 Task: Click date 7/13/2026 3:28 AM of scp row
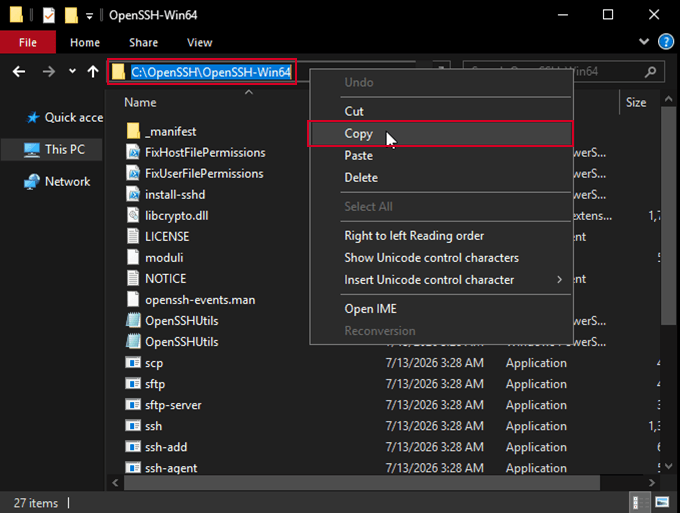435,363
